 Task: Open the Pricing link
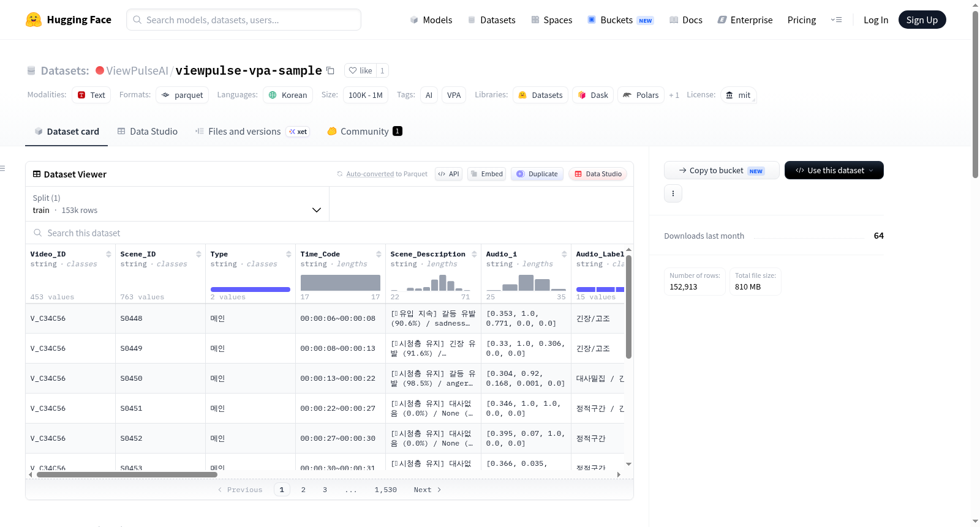point(801,20)
